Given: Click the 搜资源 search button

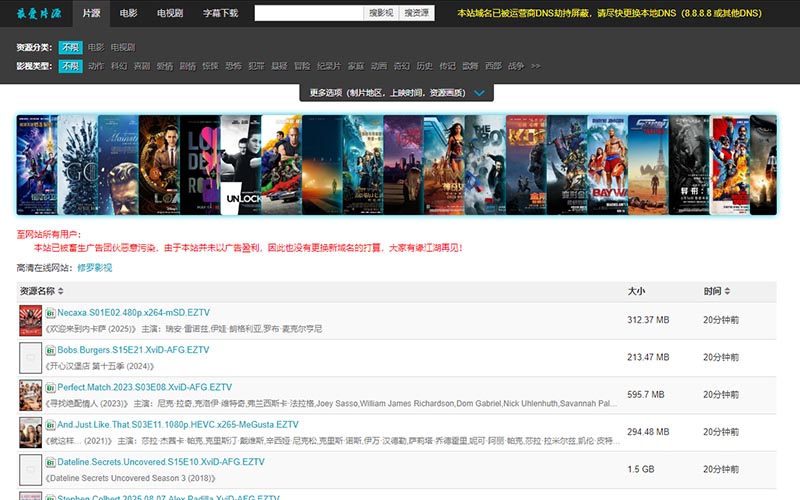Looking at the screenshot, I should click(417, 13).
